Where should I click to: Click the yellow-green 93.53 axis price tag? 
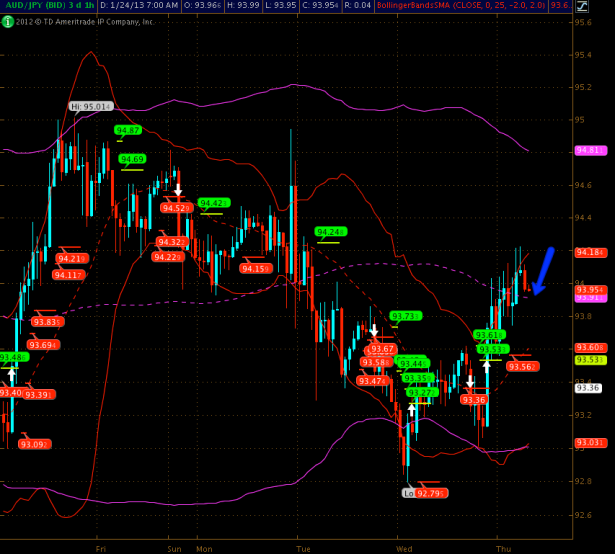[x=588, y=360]
